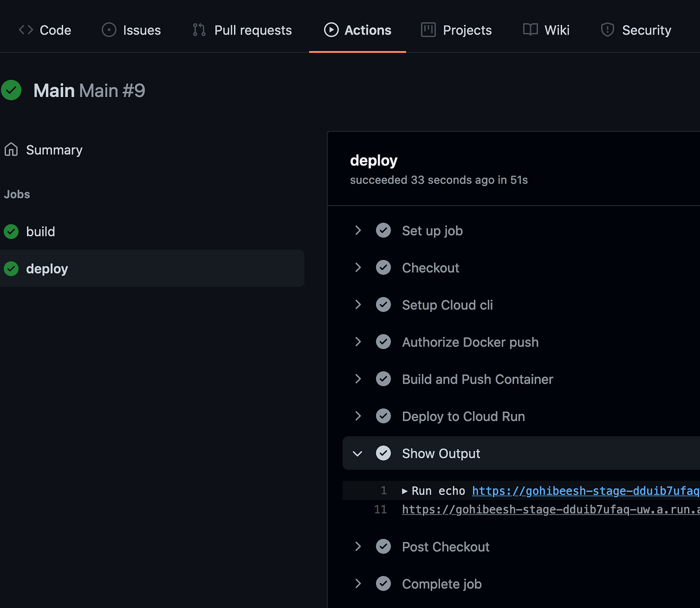Click the Summary home icon
Screen dimensions: 700x608
(x=11, y=149)
